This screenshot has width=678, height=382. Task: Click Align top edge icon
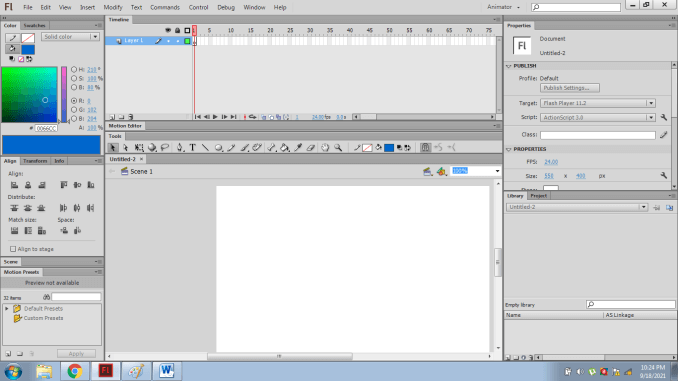(64, 185)
